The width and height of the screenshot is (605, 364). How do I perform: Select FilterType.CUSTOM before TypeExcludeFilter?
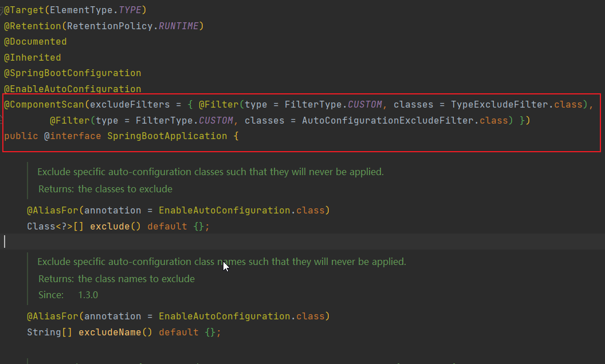333,105
